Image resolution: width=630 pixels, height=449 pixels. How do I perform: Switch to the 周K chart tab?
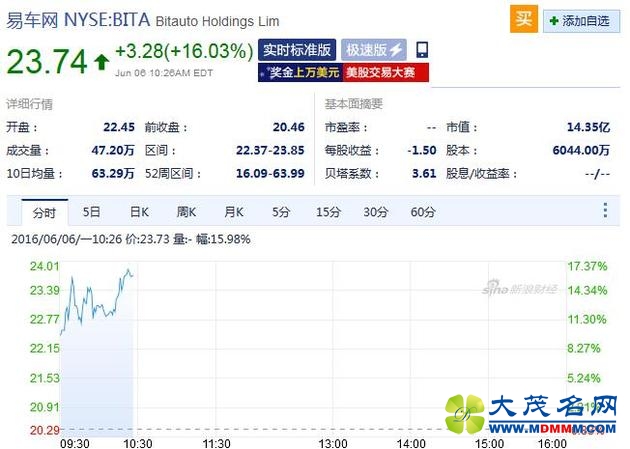point(186,212)
